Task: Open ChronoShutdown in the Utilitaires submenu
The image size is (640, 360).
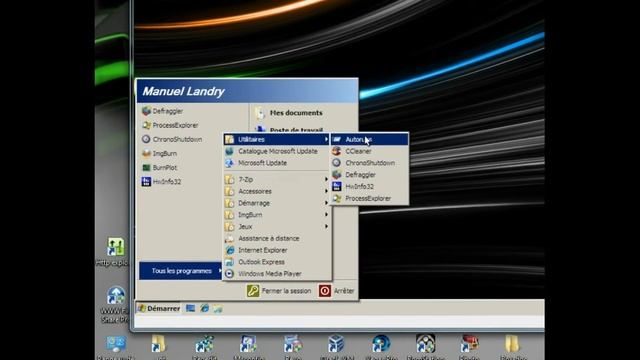Action: [369, 163]
